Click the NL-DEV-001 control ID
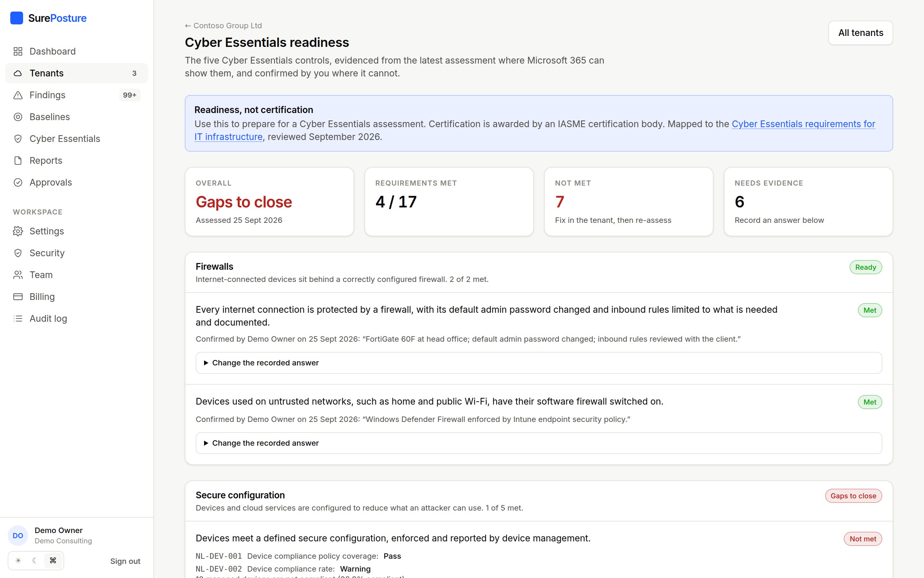The width and height of the screenshot is (924, 578). click(x=219, y=556)
